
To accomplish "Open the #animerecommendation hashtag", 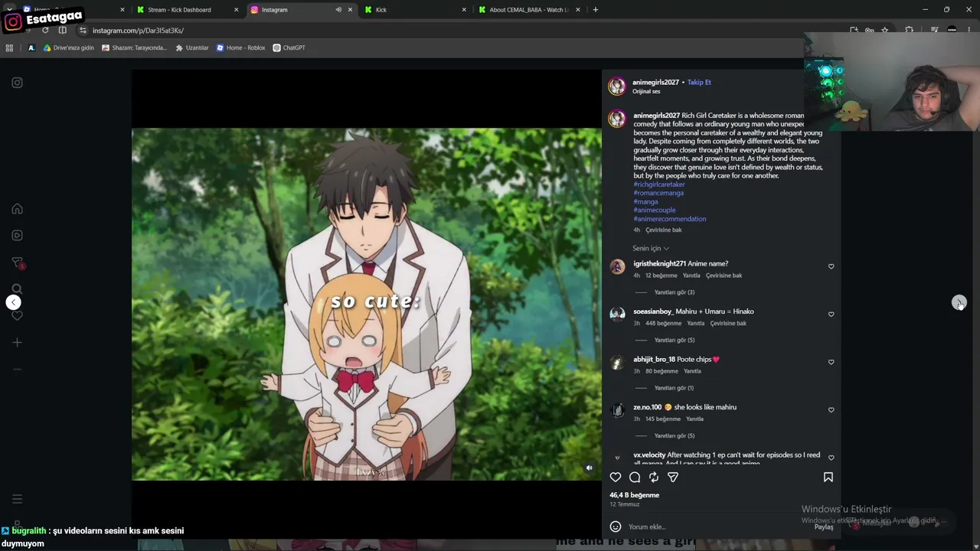I will [670, 219].
